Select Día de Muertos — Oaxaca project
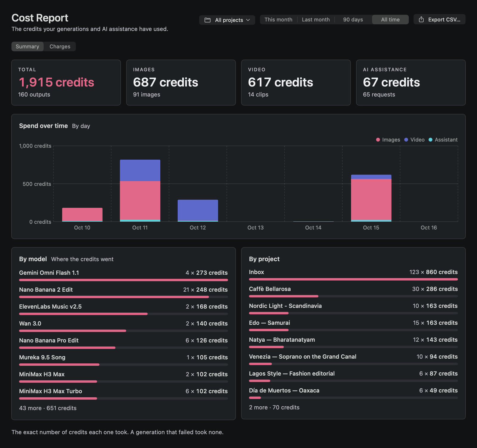 tap(353, 393)
